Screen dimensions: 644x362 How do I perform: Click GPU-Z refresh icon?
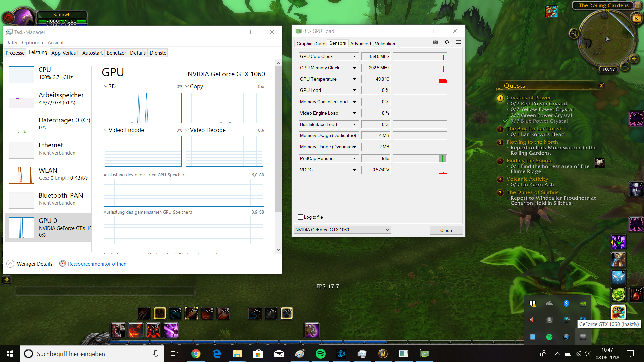(447, 42)
